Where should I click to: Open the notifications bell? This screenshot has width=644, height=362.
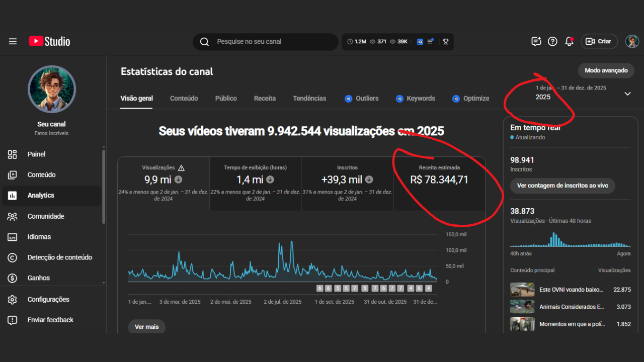coord(569,42)
